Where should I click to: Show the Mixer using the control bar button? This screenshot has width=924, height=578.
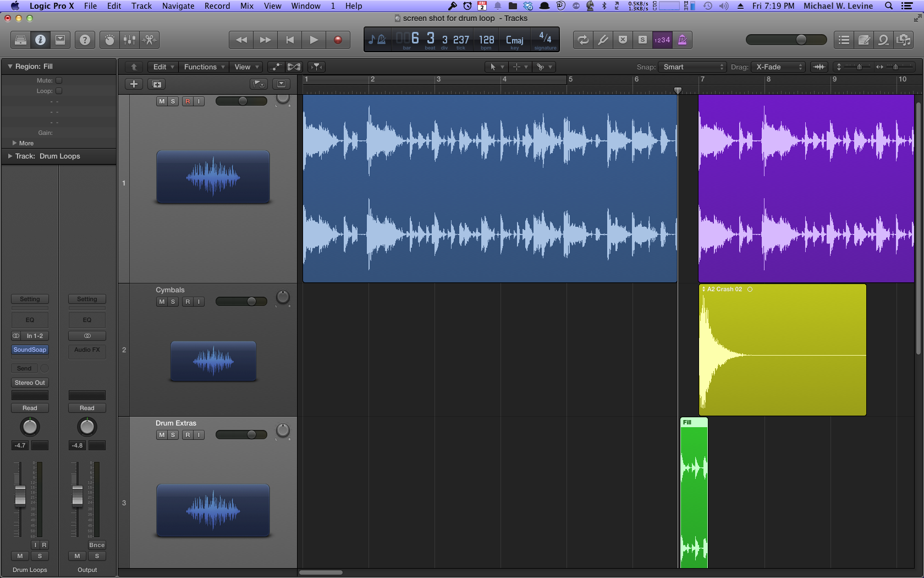click(x=130, y=40)
